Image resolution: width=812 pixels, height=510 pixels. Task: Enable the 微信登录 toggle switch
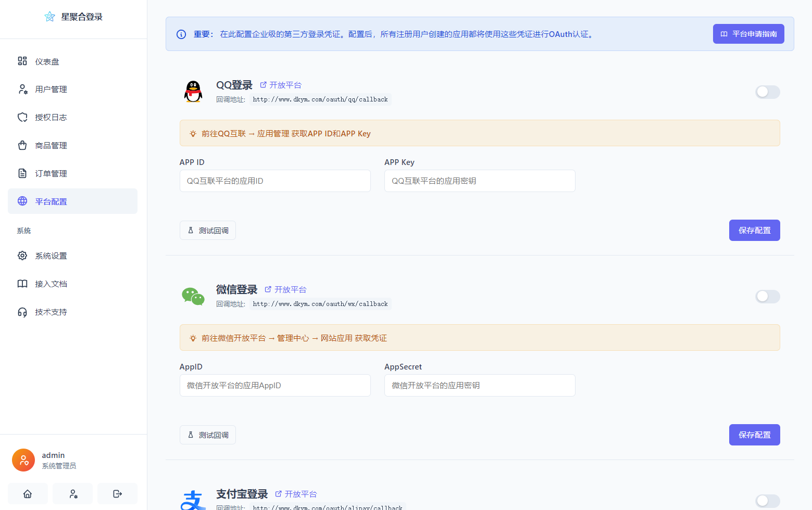pos(767,296)
